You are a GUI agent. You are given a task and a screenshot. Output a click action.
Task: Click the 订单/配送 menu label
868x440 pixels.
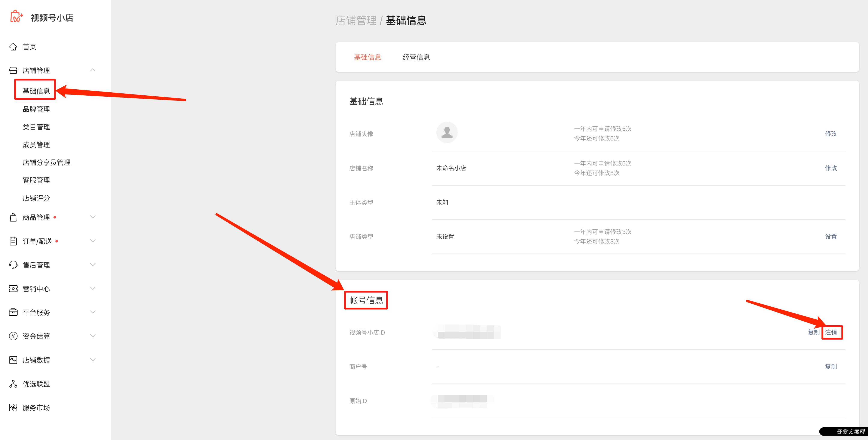[x=37, y=242]
